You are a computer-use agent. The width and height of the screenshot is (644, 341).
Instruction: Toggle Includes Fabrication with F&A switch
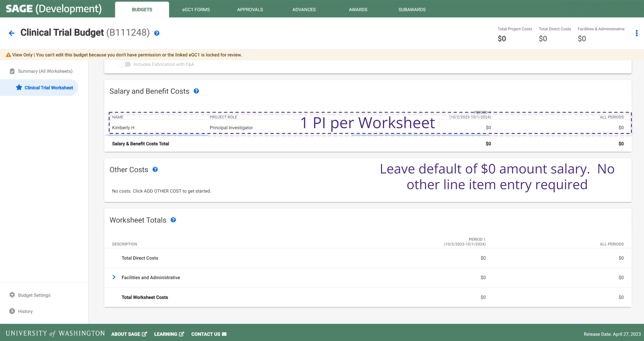pos(125,65)
